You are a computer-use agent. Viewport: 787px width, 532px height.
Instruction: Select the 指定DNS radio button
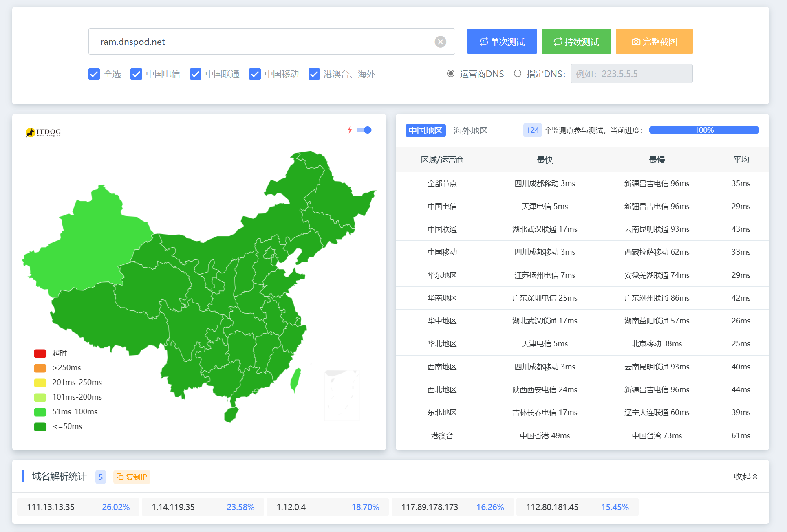[518, 74]
